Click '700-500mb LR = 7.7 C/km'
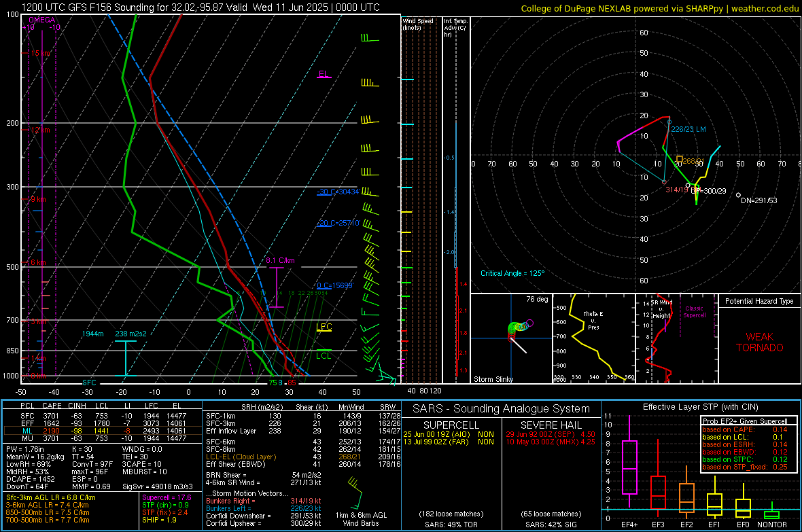Screen dimensions: 802x532 pyautogui.click(x=48, y=520)
